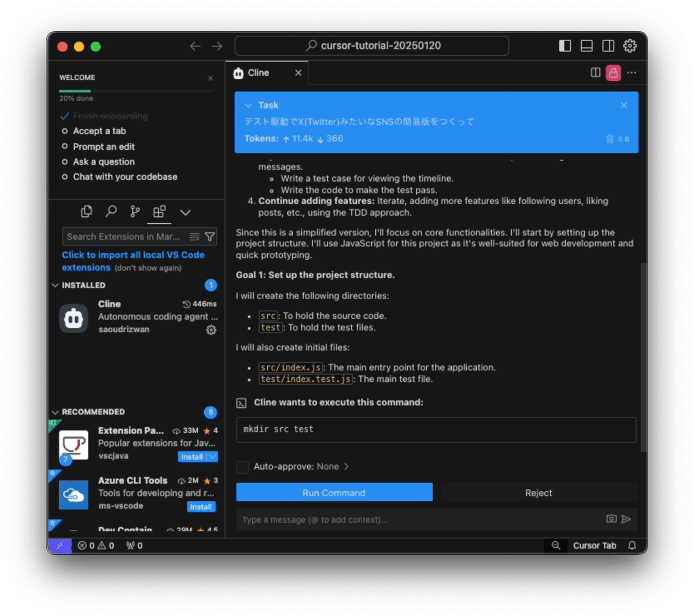Open the extensions filter funnel

tap(210, 237)
